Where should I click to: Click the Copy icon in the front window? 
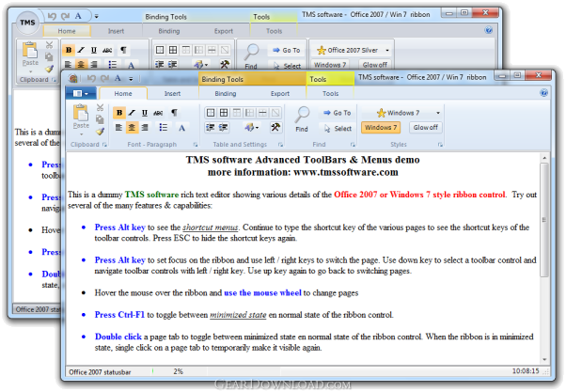[x=100, y=119]
